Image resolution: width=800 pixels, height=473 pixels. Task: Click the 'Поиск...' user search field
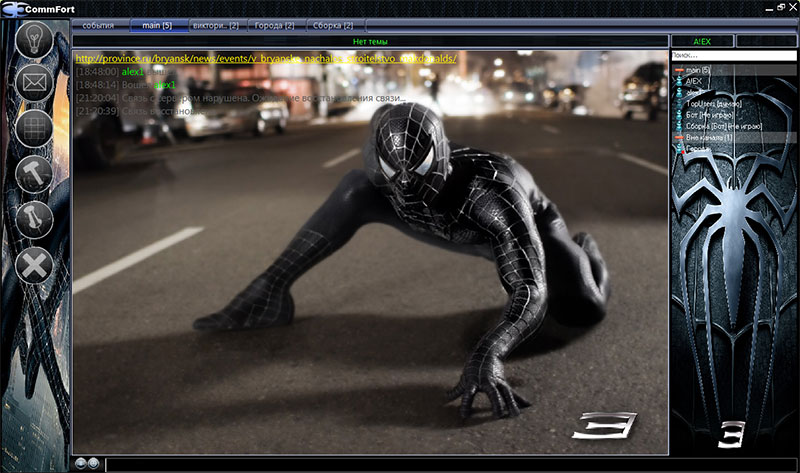pyautogui.click(x=732, y=55)
